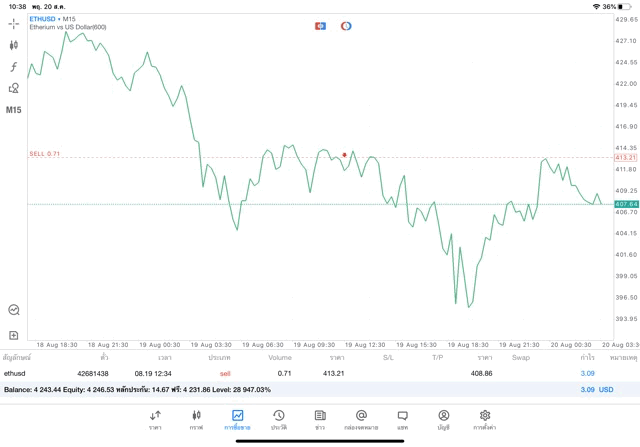Open the การตั้งค่า (Settings) tab
This screenshot has width=640, height=447.
485,419
